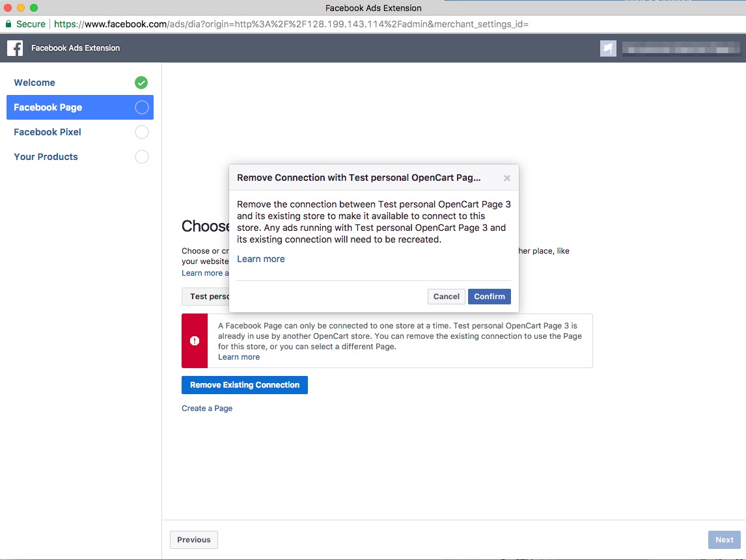Open the Facebook Page step
The width and height of the screenshot is (746, 560).
coord(80,107)
